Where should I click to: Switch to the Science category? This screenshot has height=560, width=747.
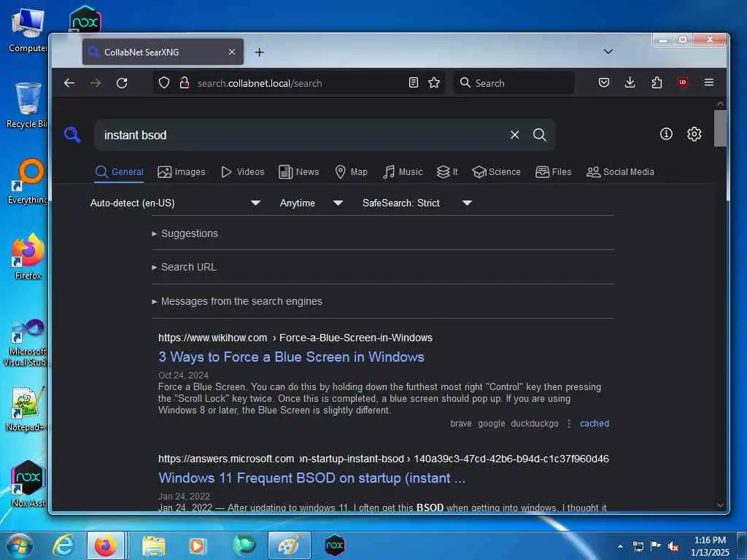point(496,172)
